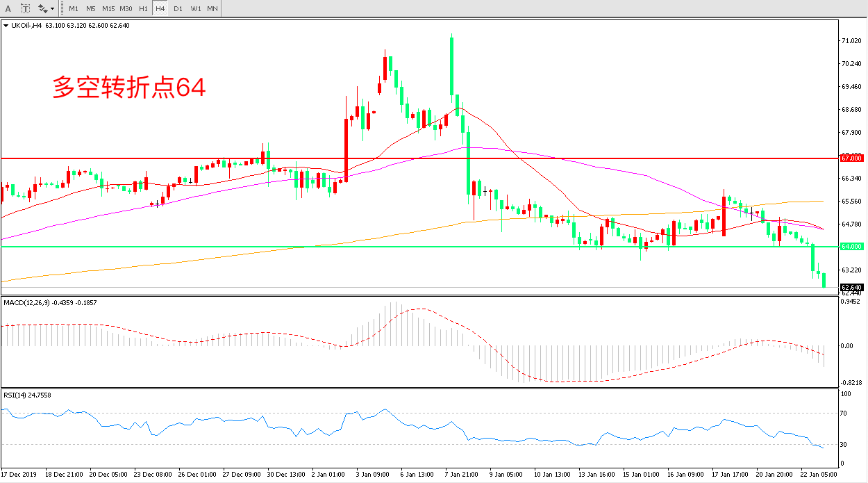Switch to M15 timeframe
The image size is (868, 483).
tap(108, 9)
